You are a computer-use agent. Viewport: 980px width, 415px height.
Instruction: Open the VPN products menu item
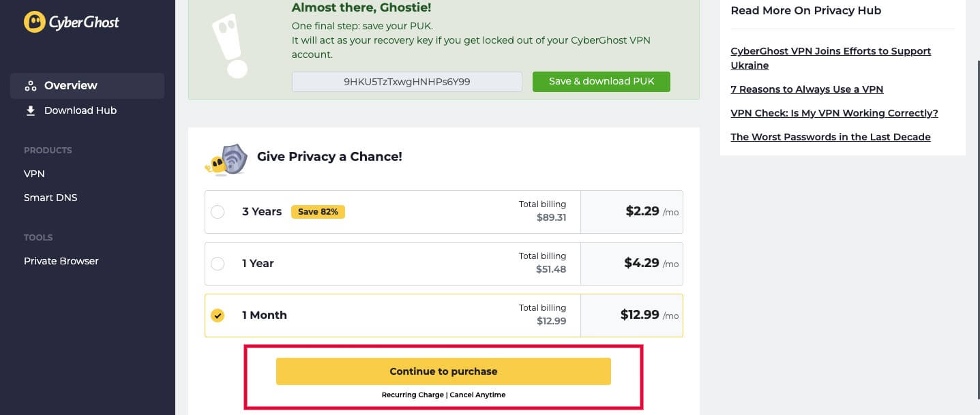[34, 174]
